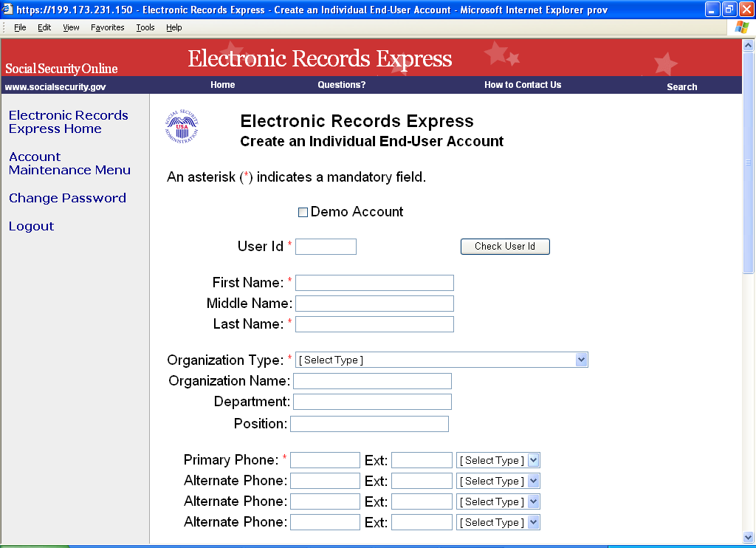Open Account Maintenance Menu sidebar link
Screen dimensions: 756x548
click(x=69, y=163)
